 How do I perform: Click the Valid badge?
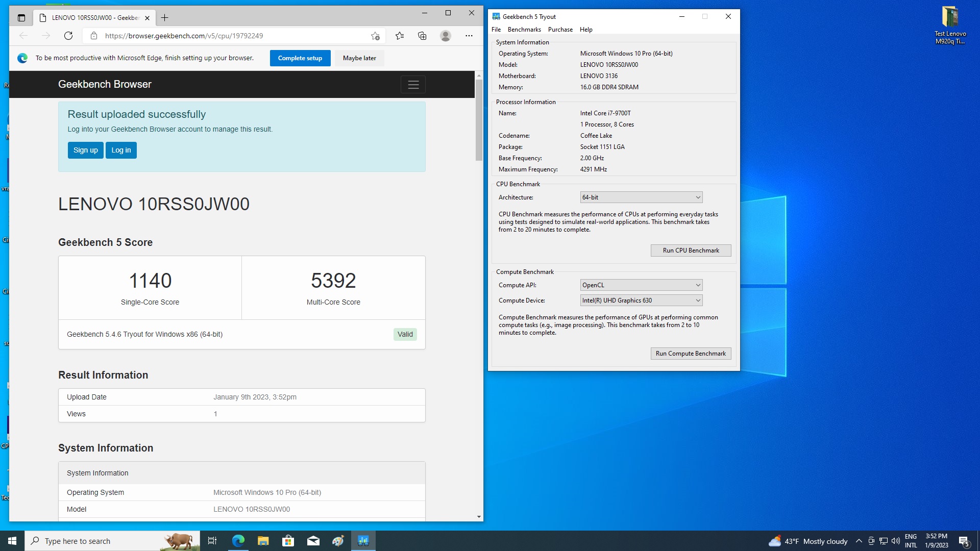click(405, 335)
